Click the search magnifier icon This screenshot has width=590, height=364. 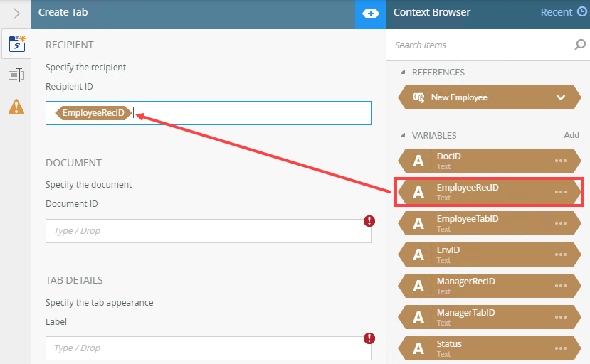click(580, 45)
